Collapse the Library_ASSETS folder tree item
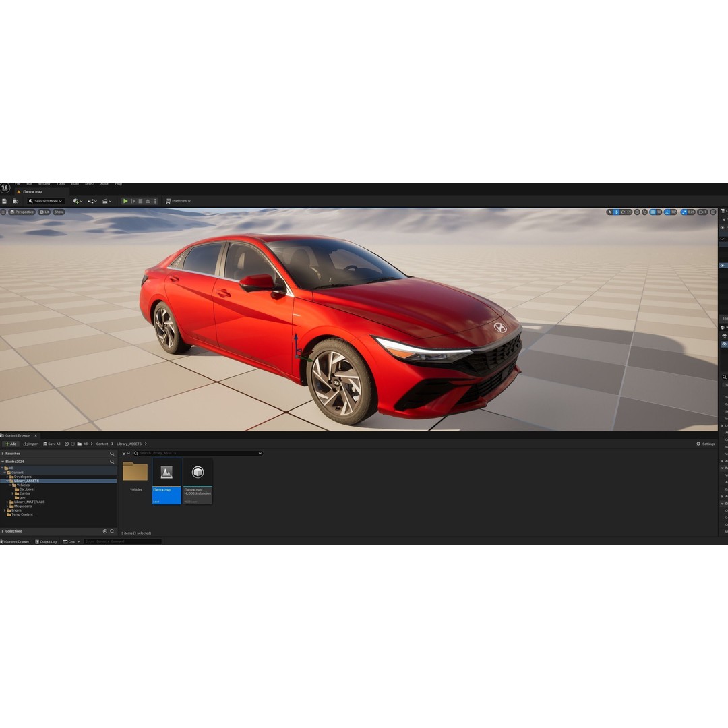This screenshot has width=728, height=728. tap(7, 481)
